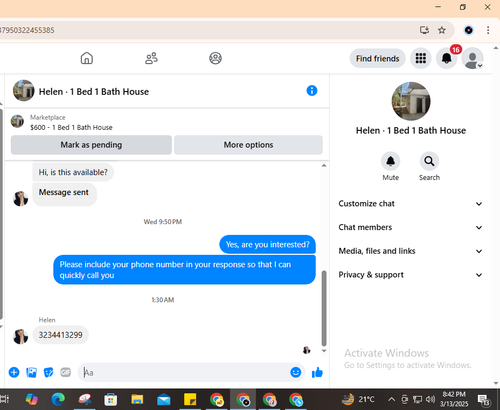Open the notifications bell with 16 badge
This screenshot has width=500, height=410.
click(x=447, y=58)
